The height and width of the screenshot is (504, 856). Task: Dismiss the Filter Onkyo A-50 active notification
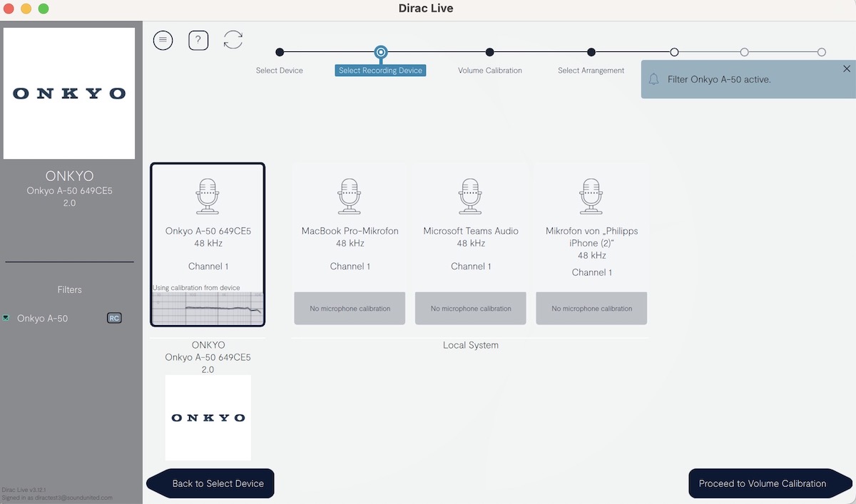[846, 69]
